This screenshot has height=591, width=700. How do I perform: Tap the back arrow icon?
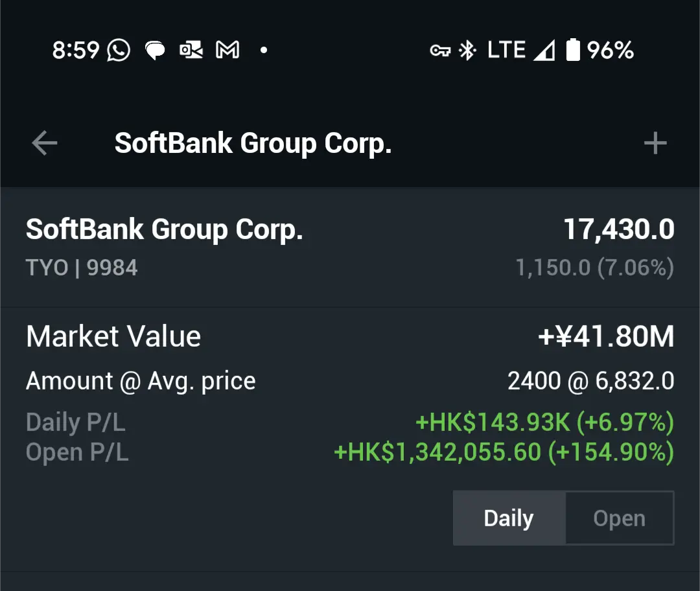click(45, 143)
